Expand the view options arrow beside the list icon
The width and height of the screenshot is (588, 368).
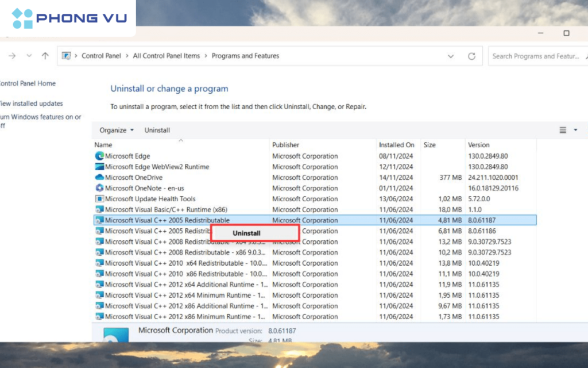pos(576,130)
